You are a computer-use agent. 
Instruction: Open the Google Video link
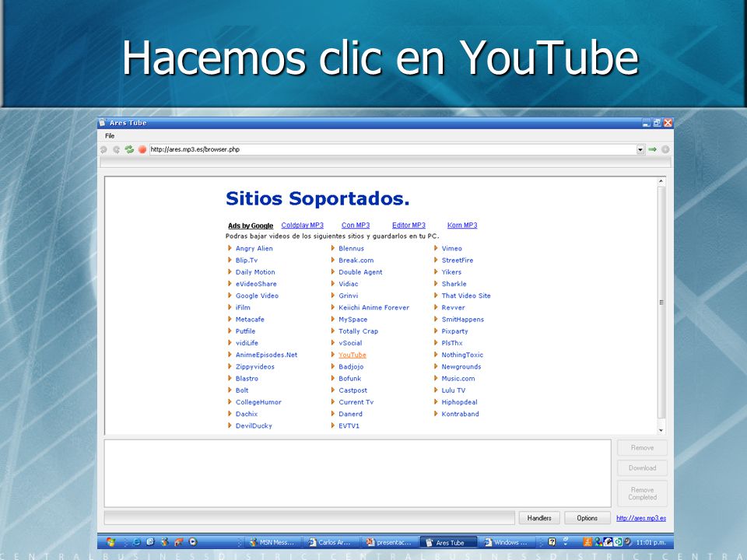258,296
